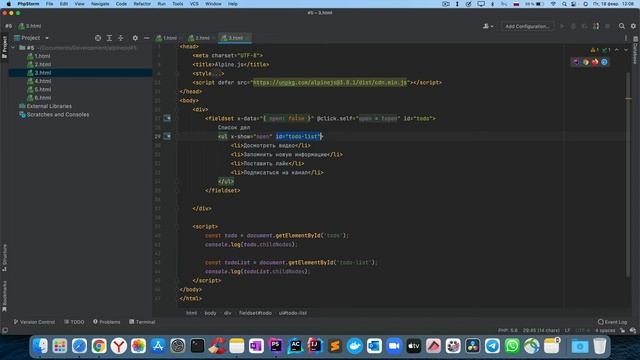Open Chrome from the Dock
Image resolution: width=640 pixels, height=360 pixels.
point(99,346)
